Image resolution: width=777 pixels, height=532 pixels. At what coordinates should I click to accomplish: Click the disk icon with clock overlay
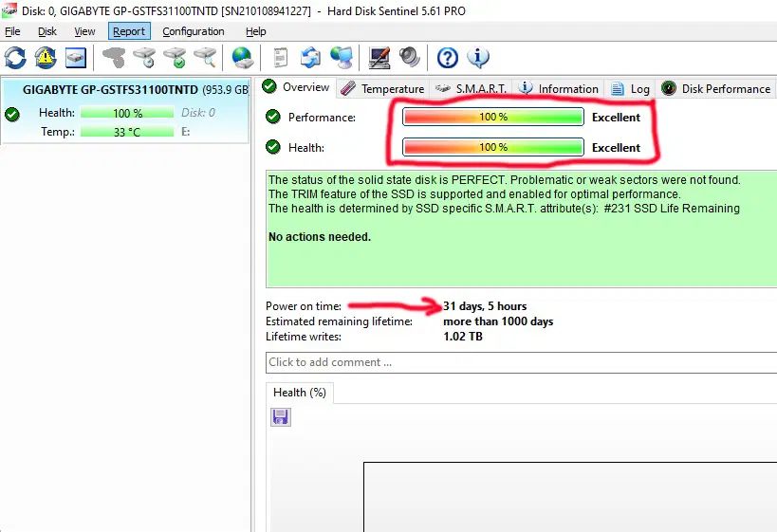coord(145,58)
